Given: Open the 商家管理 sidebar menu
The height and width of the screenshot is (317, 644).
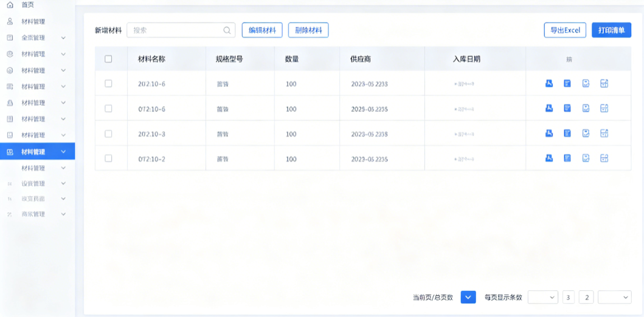Looking at the screenshot, I should click(37, 214).
